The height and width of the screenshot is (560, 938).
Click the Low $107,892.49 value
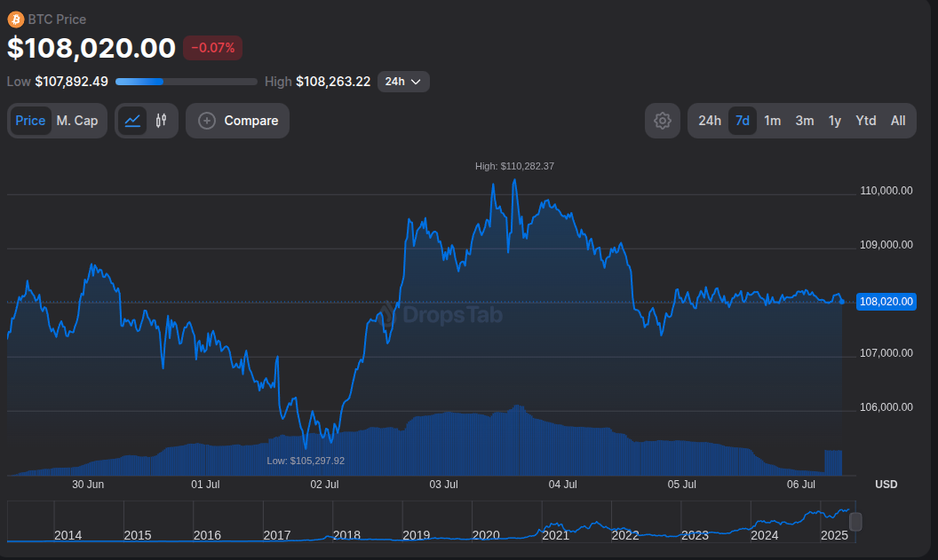71,82
